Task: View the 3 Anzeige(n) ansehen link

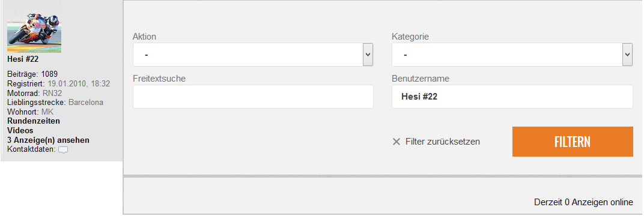Action: point(49,140)
